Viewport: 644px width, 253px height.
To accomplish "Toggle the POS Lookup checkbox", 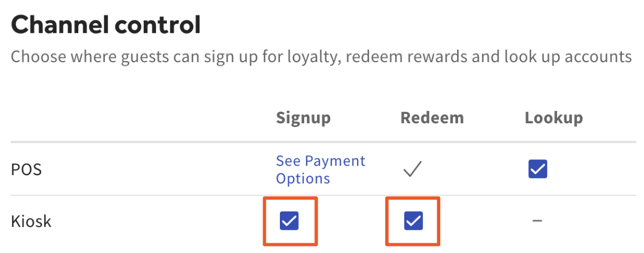I will point(538,169).
